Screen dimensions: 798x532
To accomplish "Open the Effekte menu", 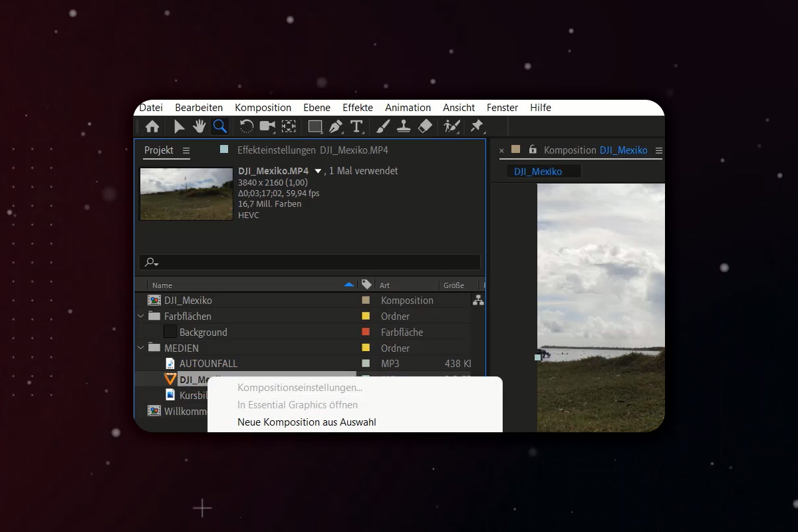I will [x=358, y=108].
